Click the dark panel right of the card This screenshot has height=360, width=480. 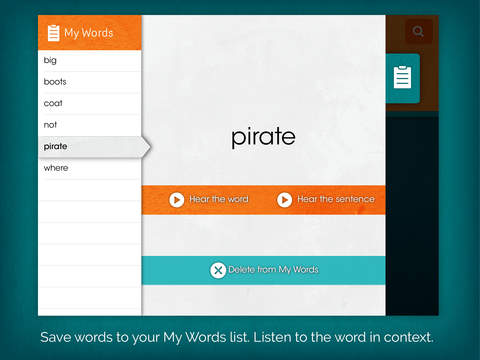pos(412,216)
